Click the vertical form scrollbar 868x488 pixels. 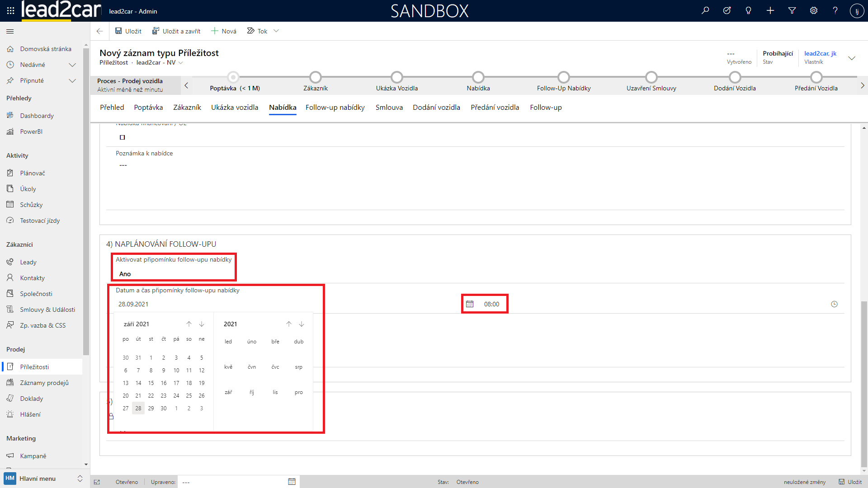pyautogui.click(x=864, y=384)
